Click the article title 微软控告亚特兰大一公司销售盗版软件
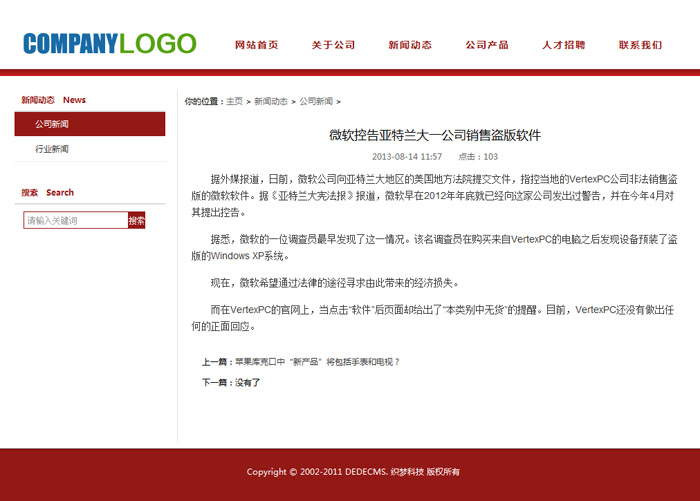 pyautogui.click(x=435, y=135)
